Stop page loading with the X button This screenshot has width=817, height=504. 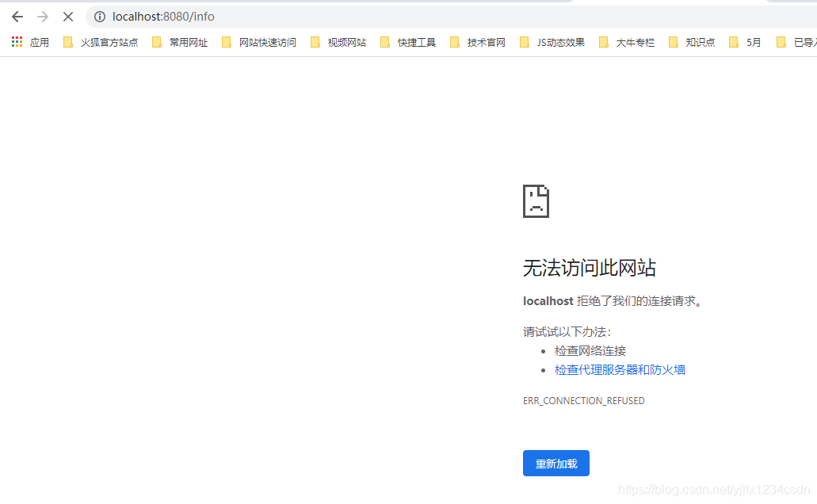(x=68, y=17)
